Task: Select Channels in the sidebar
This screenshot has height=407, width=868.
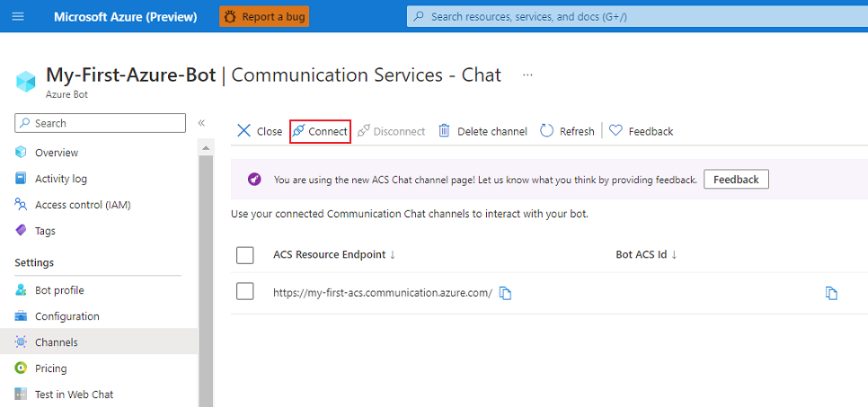Action: point(99,342)
